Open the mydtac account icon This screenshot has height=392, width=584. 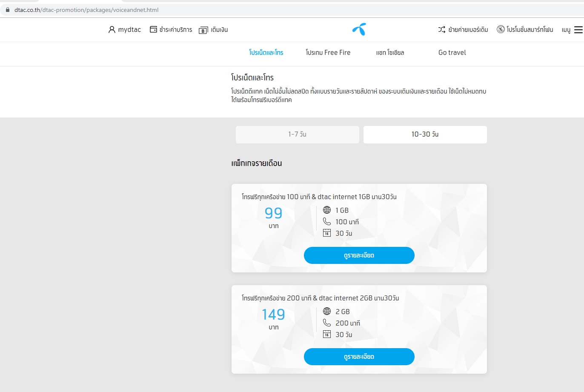tap(112, 29)
